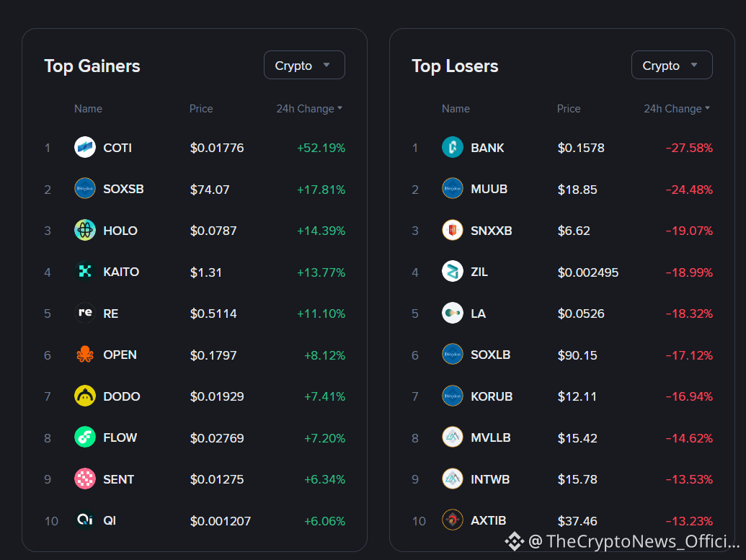Click the ZIL price $0.002495
This screenshot has height=560, width=746.
click(x=588, y=272)
